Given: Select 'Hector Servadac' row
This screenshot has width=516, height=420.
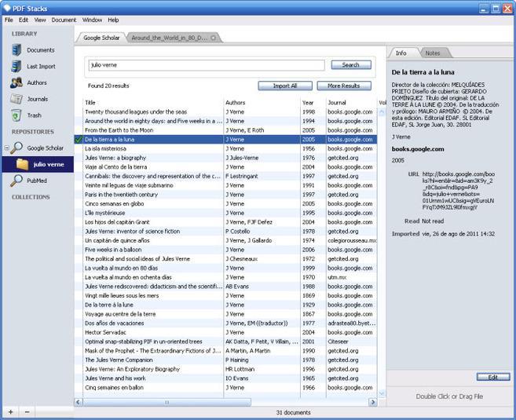Looking at the screenshot, I should tap(225, 333).
